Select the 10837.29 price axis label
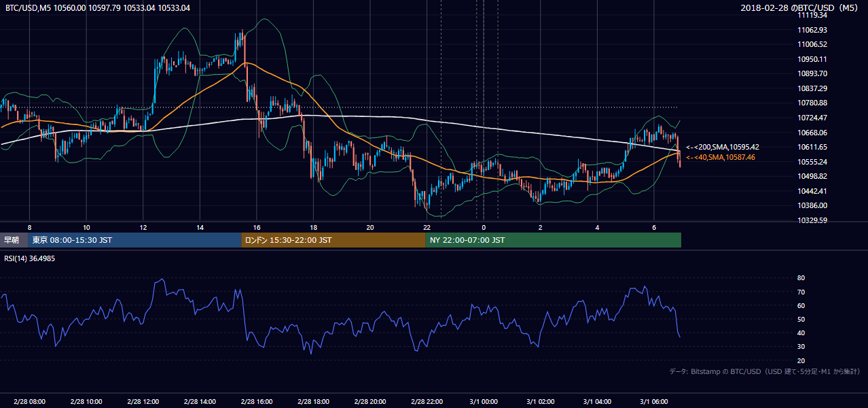The width and height of the screenshot is (868, 408). click(x=812, y=88)
